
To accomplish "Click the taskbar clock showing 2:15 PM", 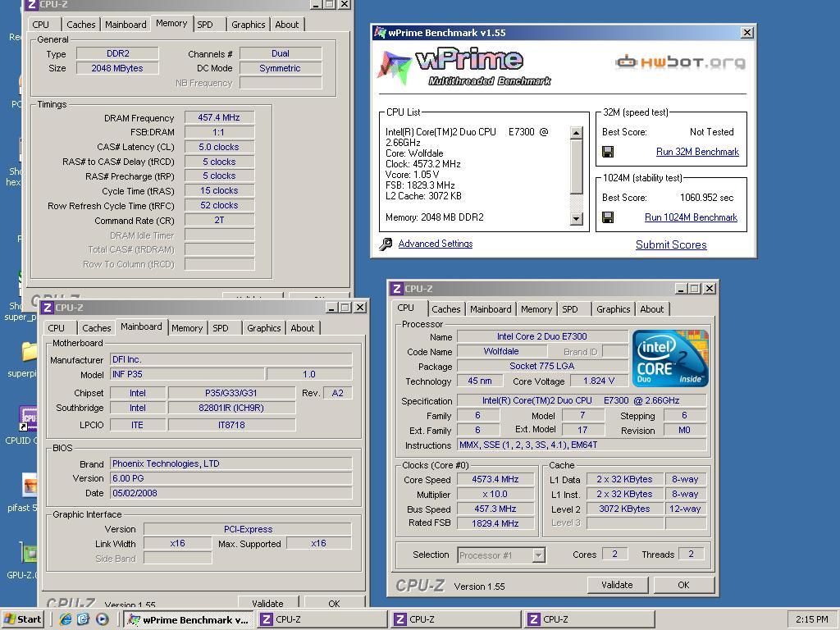I will point(811,620).
